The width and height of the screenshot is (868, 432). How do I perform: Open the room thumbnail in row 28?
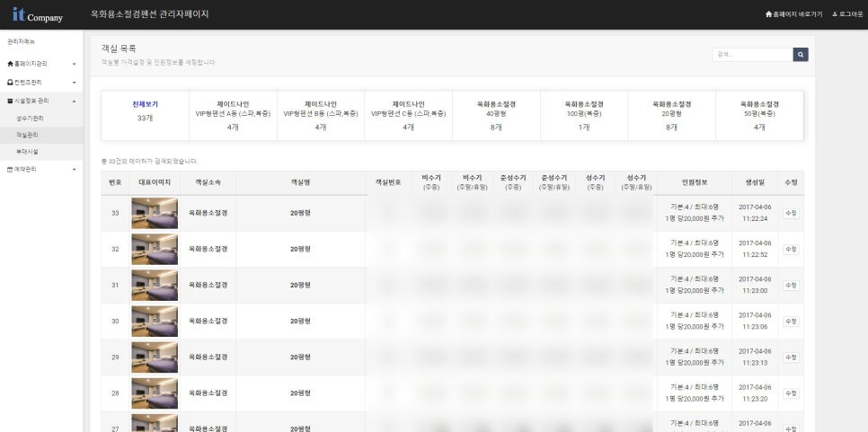pos(155,392)
